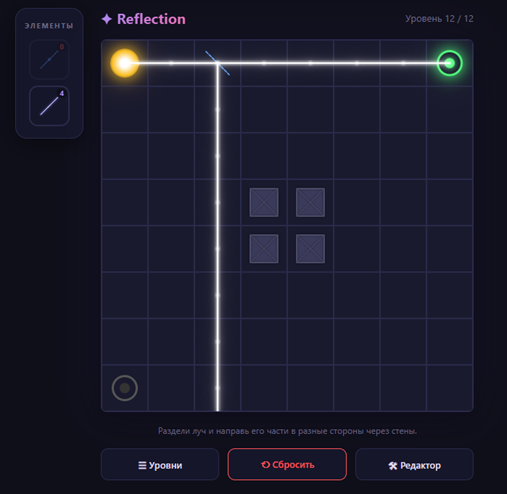The width and height of the screenshot is (507, 494).
Task: Click the unlit gray target in bottom-left cell
Action: point(125,388)
